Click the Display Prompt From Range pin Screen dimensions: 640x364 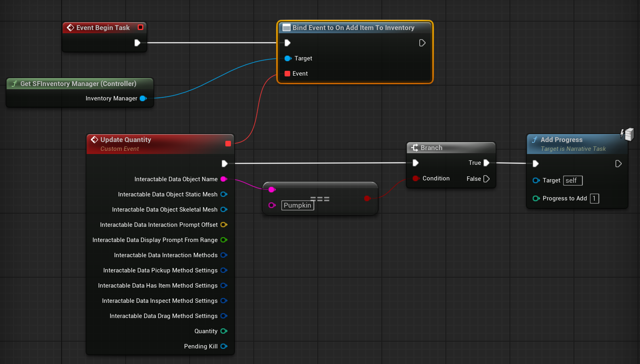pos(224,240)
